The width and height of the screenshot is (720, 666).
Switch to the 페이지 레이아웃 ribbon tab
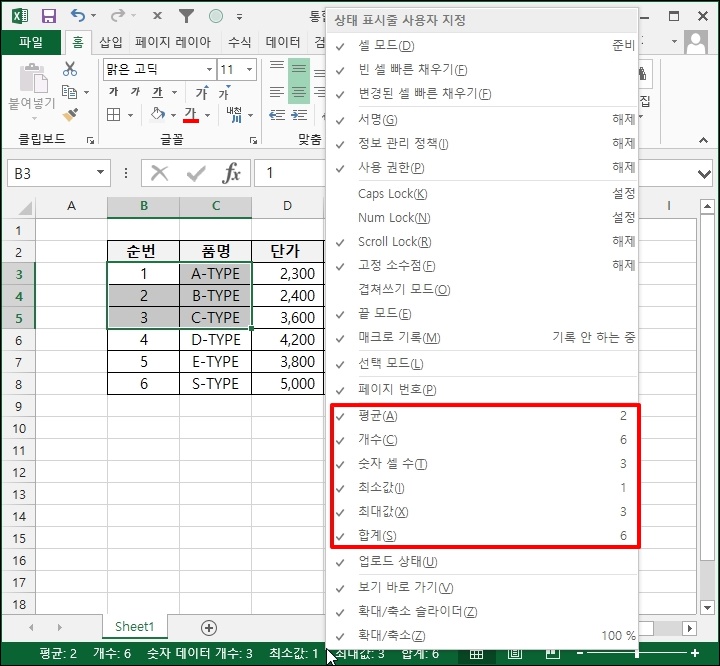coord(173,43)
